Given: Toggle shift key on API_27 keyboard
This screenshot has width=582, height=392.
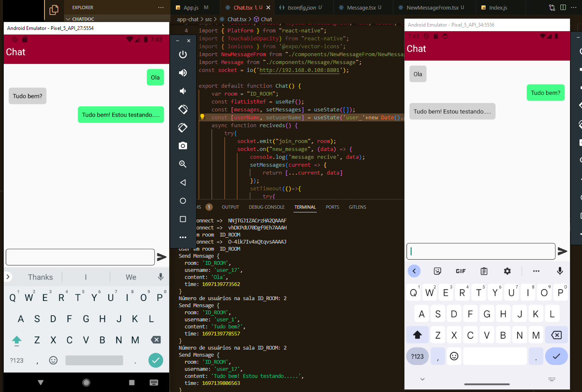Looking at the screenshot, I should (17, 340).
